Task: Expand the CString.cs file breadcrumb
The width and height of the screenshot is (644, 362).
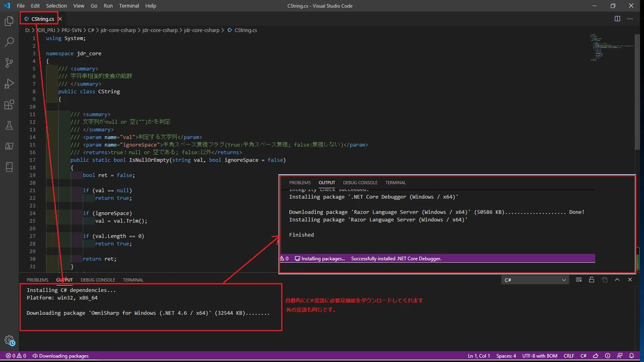Action: point(242,31)
